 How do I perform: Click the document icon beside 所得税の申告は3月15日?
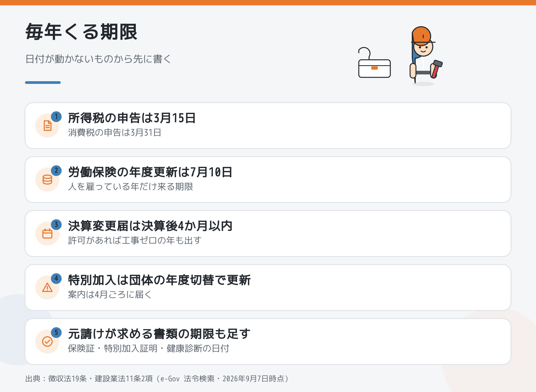tap(47, 126)
